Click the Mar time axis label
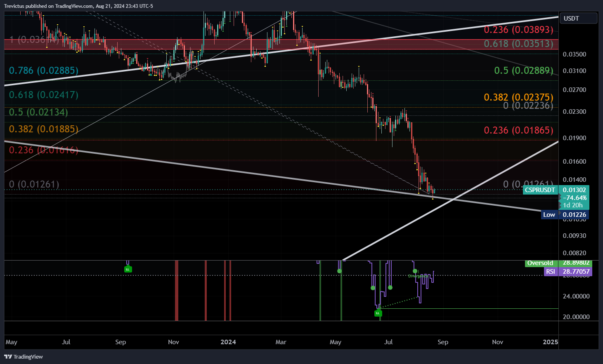The width and height of the screenshot is (603, 364). tap(281, 342)
